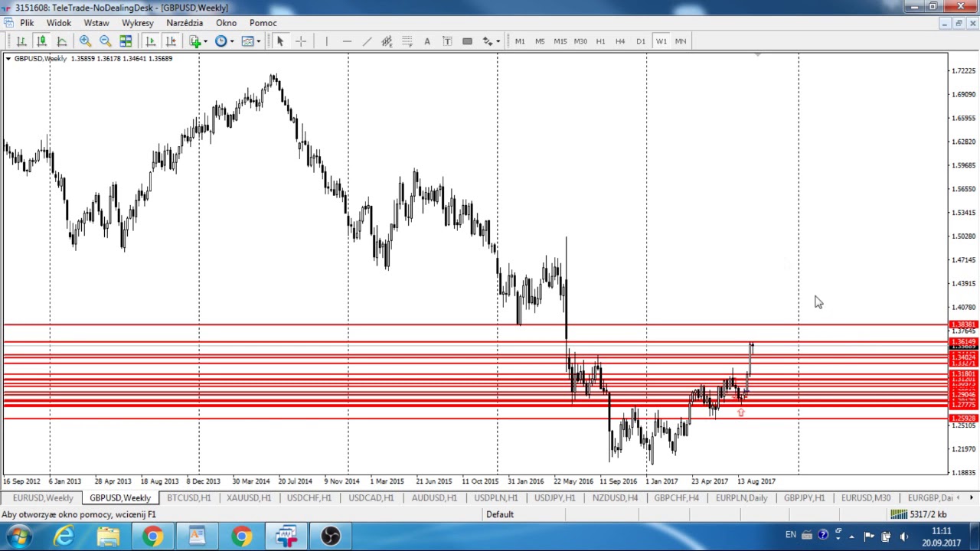This screenshot has height=551, width=980.
Task: Open the arrows objects button
Action: tap(487, 41)
